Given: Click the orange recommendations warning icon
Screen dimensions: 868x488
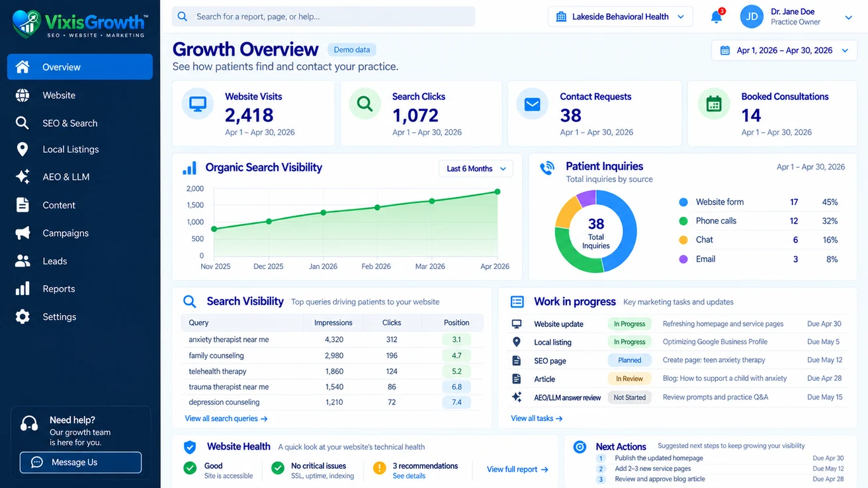Looking at the screenshot, I should 380,468.
